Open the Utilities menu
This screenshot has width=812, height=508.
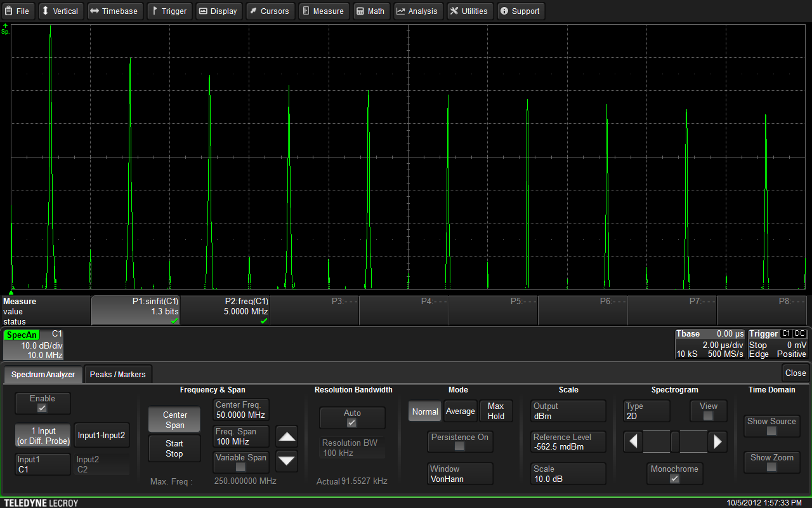pyautogui.click(x=468, y=11)
